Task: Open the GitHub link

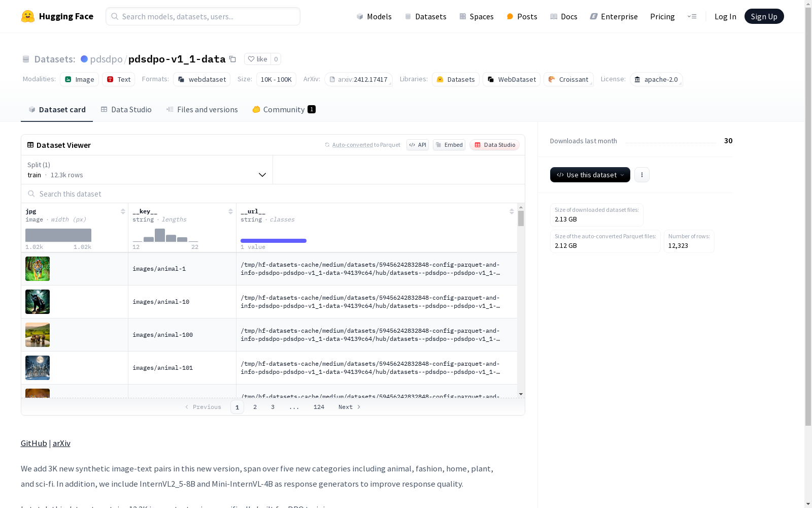Action: [34, 443]
